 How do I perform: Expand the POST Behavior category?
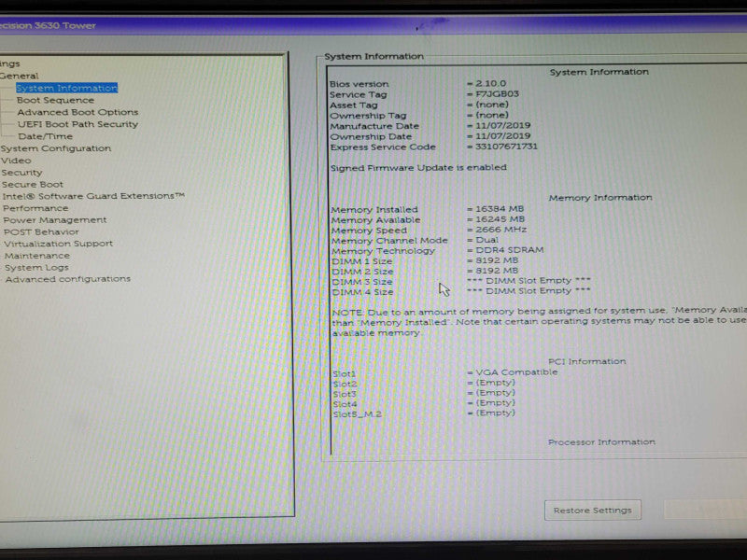click(41, 231)
